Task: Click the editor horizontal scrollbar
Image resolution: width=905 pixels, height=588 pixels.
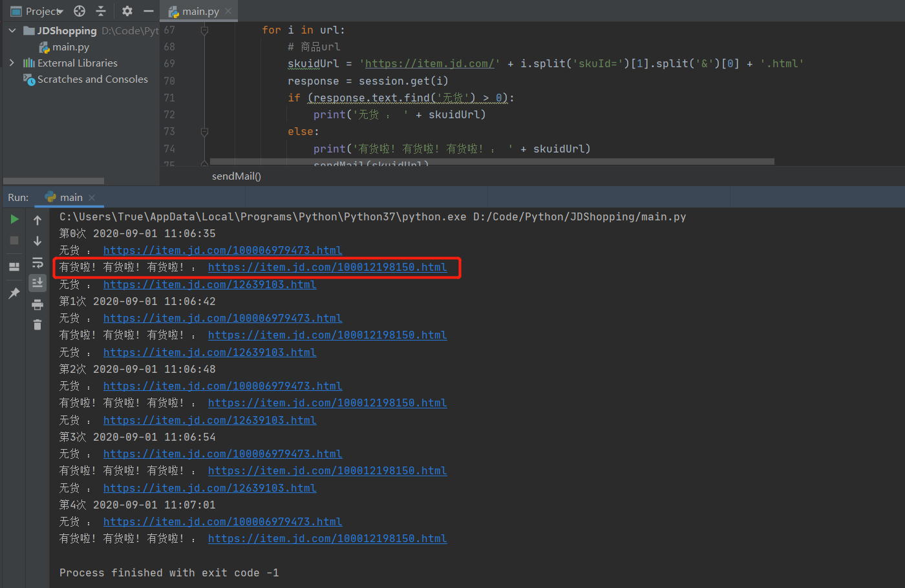Action: (492, 162)
